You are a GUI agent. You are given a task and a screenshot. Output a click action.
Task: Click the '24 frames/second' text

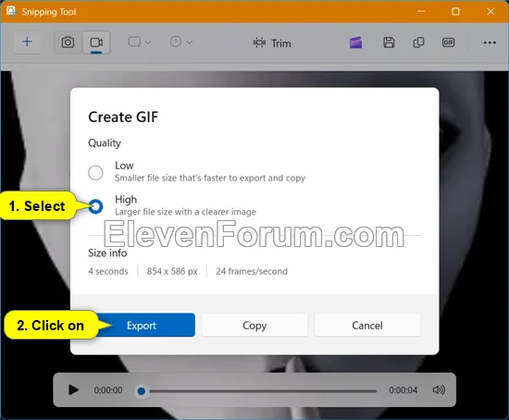pyautogui.click(x=252, y=271)
